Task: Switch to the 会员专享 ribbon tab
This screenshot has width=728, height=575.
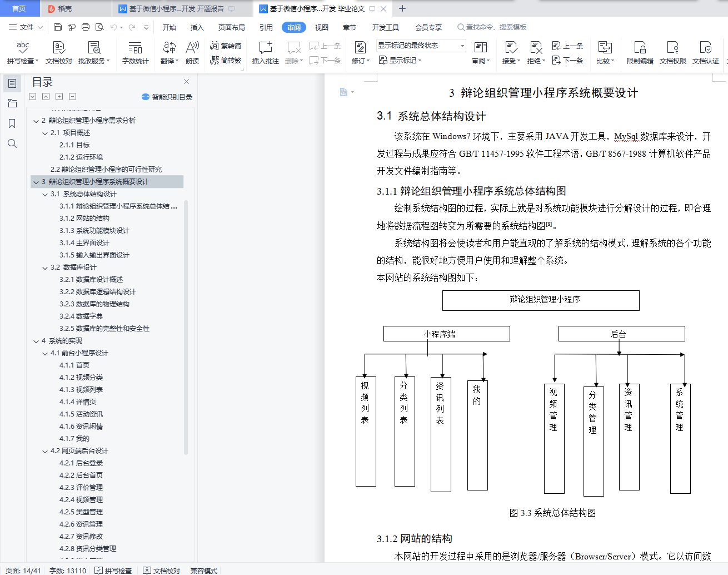Action: click(x=428, y=27)
